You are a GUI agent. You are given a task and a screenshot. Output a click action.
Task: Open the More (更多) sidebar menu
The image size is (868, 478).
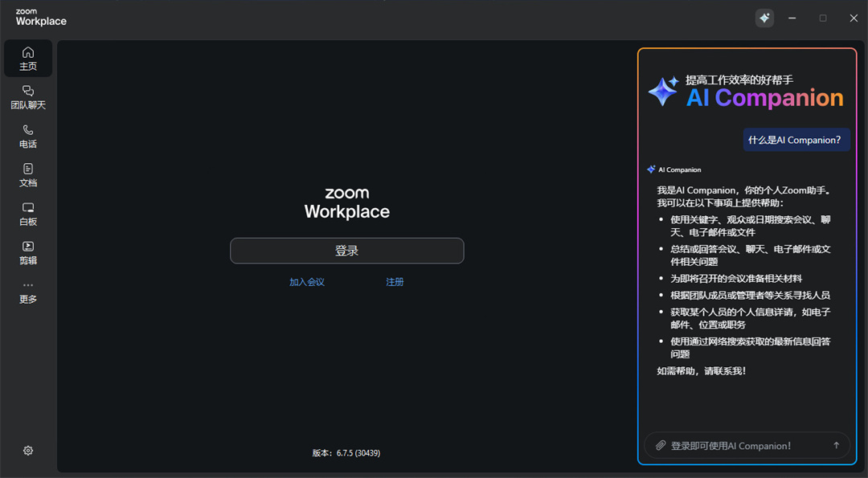(x=28, y=292)
